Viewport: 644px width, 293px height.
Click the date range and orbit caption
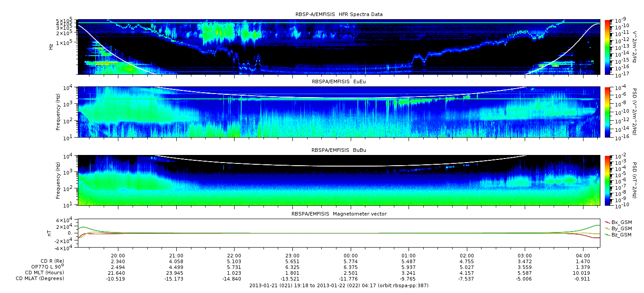tap(339, 285)
